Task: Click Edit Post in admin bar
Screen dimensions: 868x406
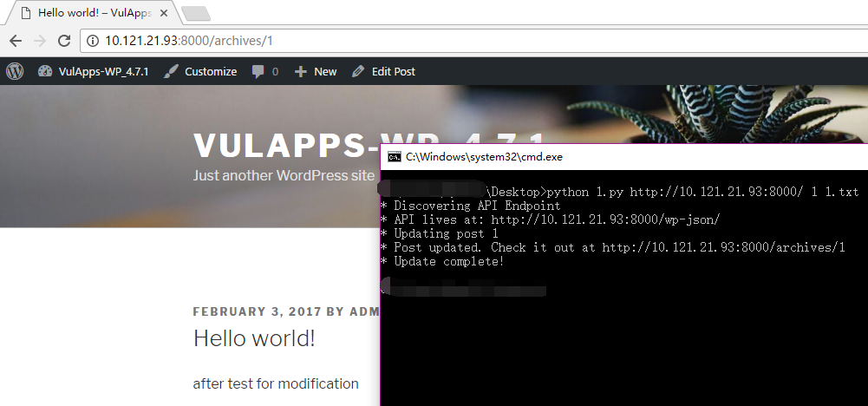Action: tap(383, 71)
